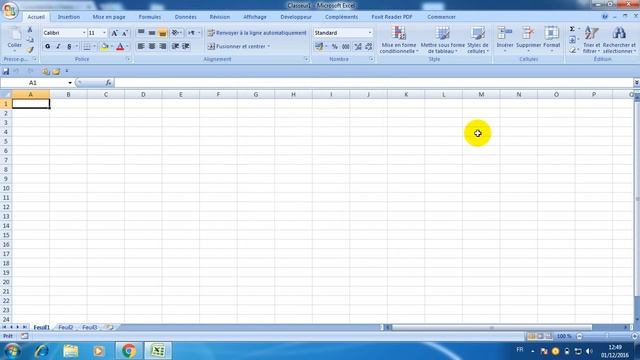Click the Name Box showing A1
Viewport: 640px width, 360px height.
(33, 83)
